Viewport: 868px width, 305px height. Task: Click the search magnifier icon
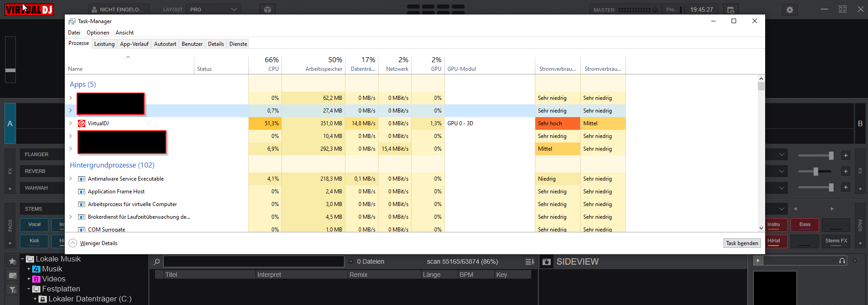pos(157,262)
